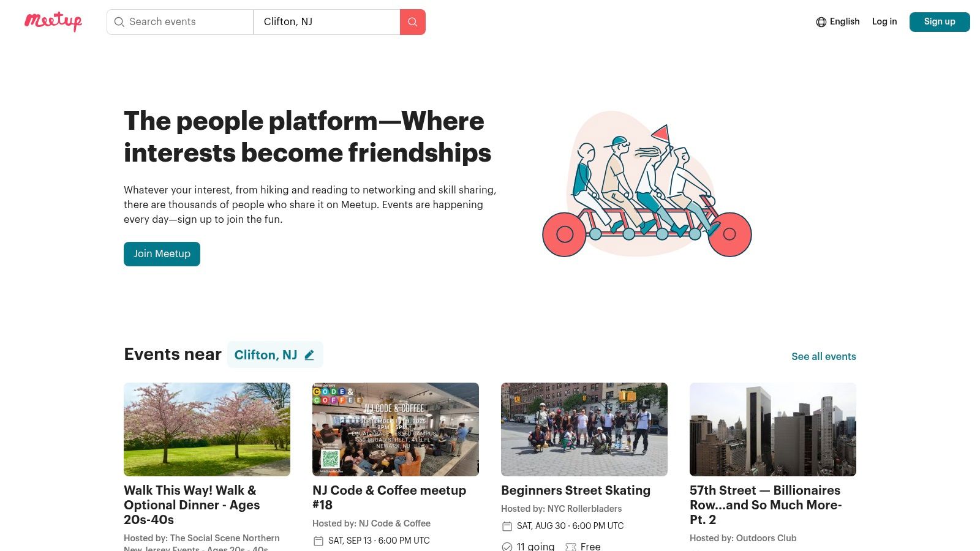This screenshot has height=551, width=980.
Task: Click the red search magnifier button
Action: pyautogui.click(x=413, y=22)
